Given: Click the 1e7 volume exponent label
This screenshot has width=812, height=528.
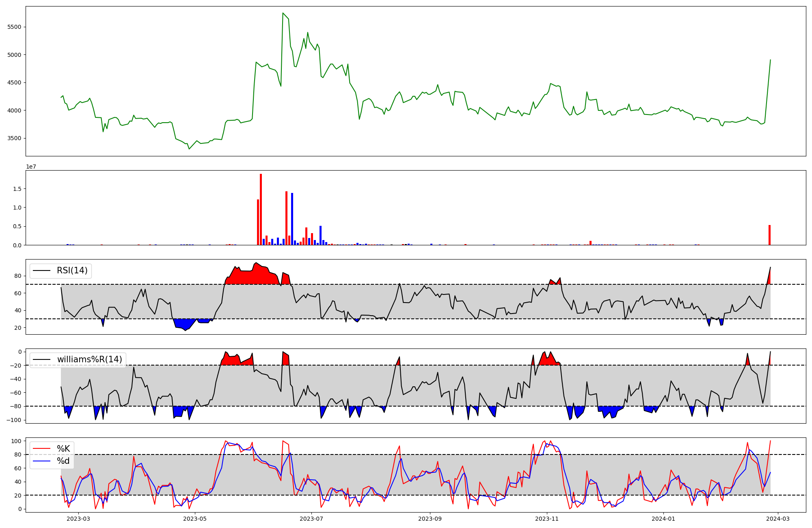Looking at the screenshot, I should (31, 167).
